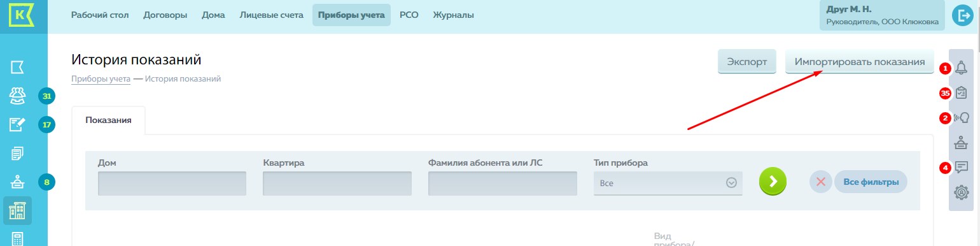Viewport: 980px width, 246px height.
Task: Click the calculator icon in left sidebar
Action: (x=17, y=239)
